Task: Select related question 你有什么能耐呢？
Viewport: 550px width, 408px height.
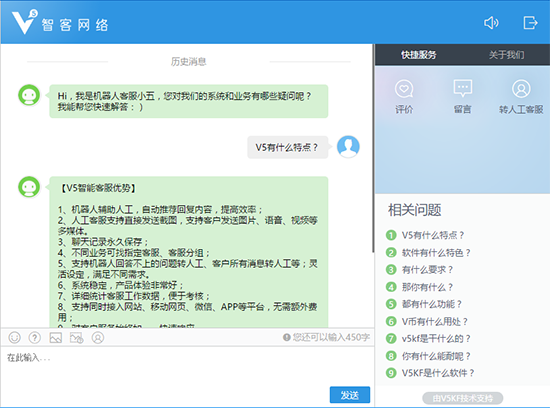Action: (x=428, y=356)
